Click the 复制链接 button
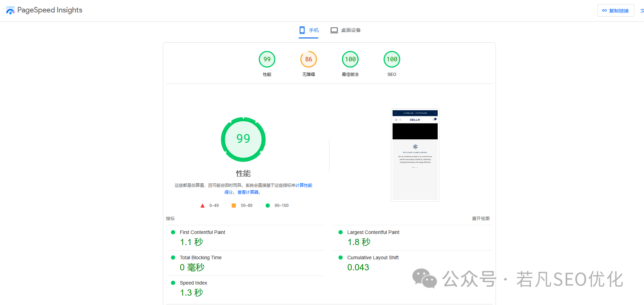Image resolution: width=644 pixels, height=305 pixels. tap(616, 11)
